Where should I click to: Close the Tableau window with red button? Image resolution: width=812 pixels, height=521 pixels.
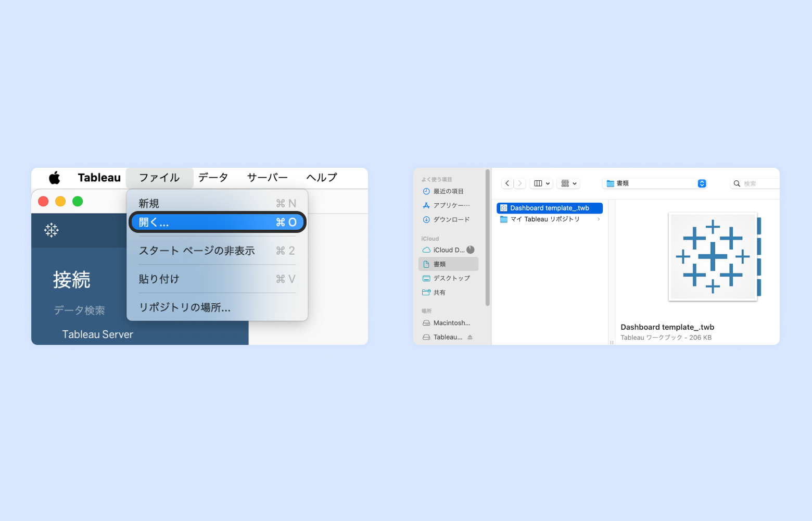pos(43,201)
